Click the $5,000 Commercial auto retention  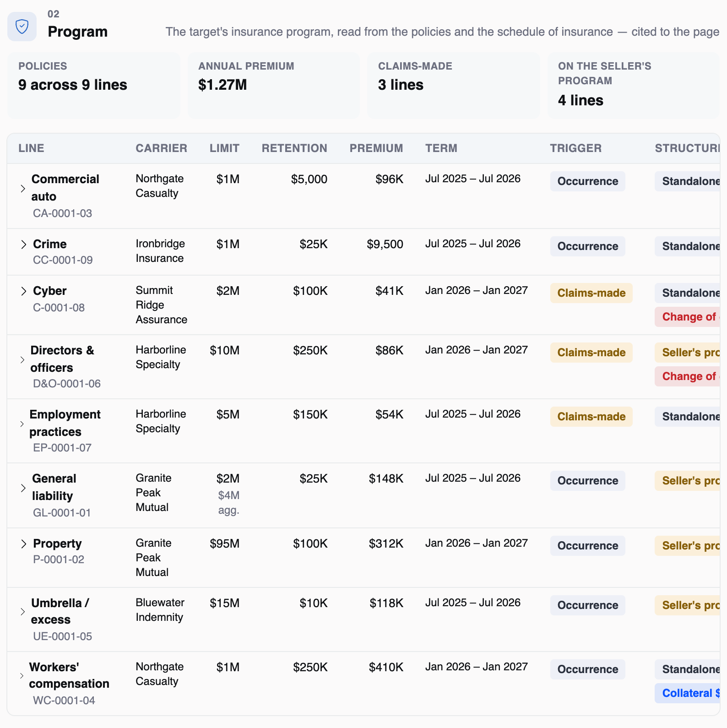[x=309, y=179]
